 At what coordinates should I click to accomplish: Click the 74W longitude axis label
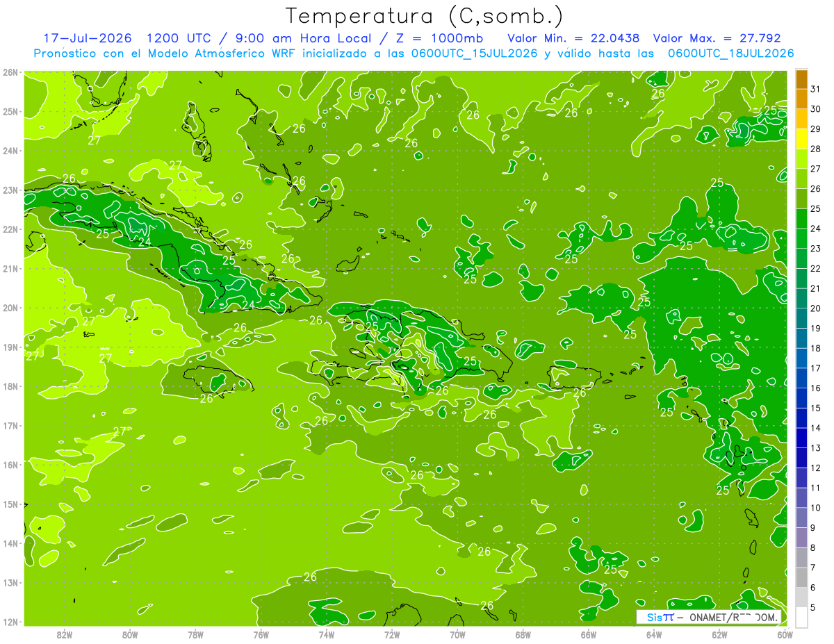[327, 634]
